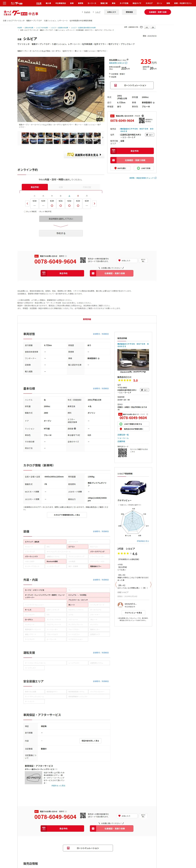
Task: Click 価格変更をお知らせ link
Action: (118, 63)
